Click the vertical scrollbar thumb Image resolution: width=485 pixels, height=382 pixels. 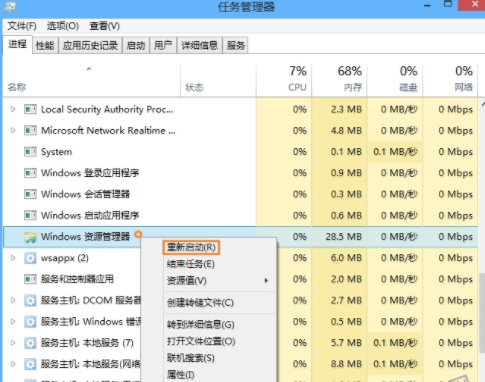coord(482,313)
